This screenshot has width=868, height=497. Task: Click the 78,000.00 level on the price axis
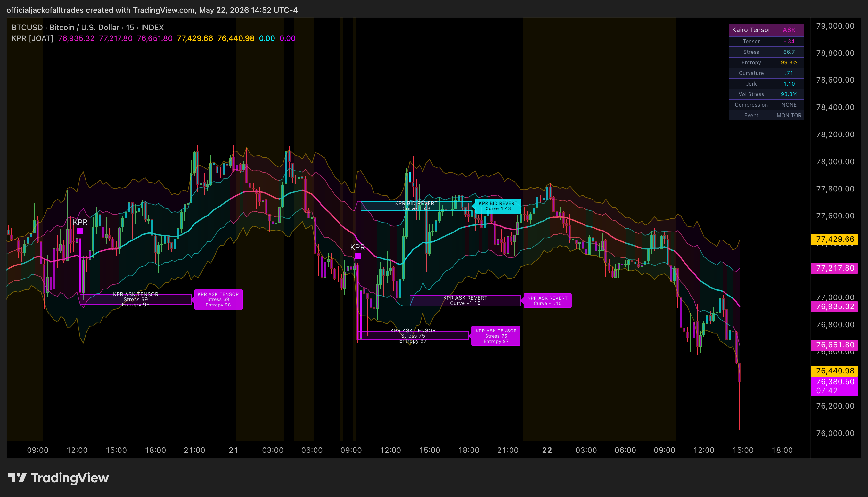click(x=835, y=161)
